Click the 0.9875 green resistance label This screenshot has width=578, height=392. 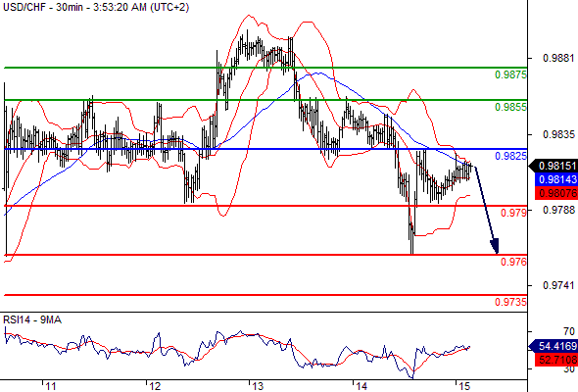click(x=510, y=74)
